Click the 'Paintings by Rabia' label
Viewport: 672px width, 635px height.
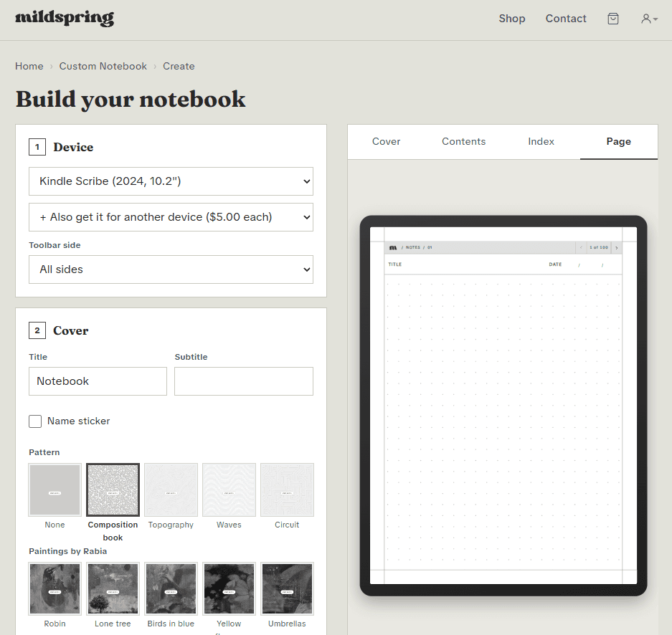[67, 551]
